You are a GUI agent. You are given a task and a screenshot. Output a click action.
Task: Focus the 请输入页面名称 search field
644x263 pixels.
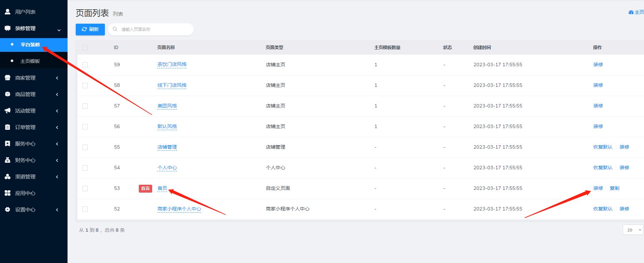click(x=151, y=29)
